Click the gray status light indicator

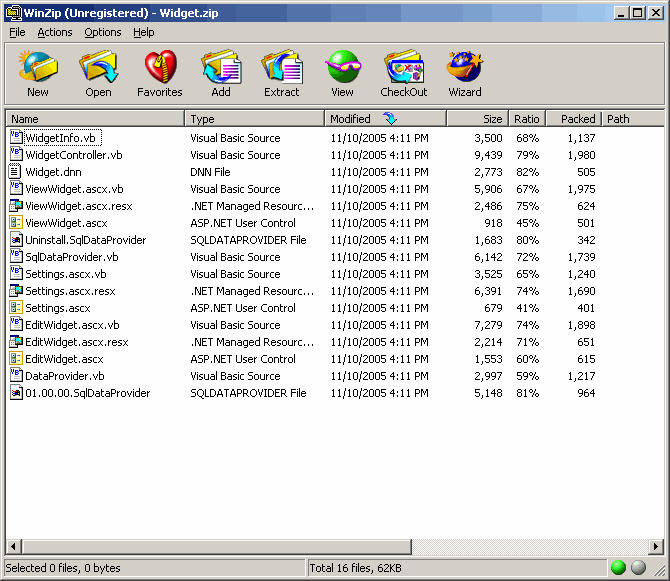click(638, 567)
